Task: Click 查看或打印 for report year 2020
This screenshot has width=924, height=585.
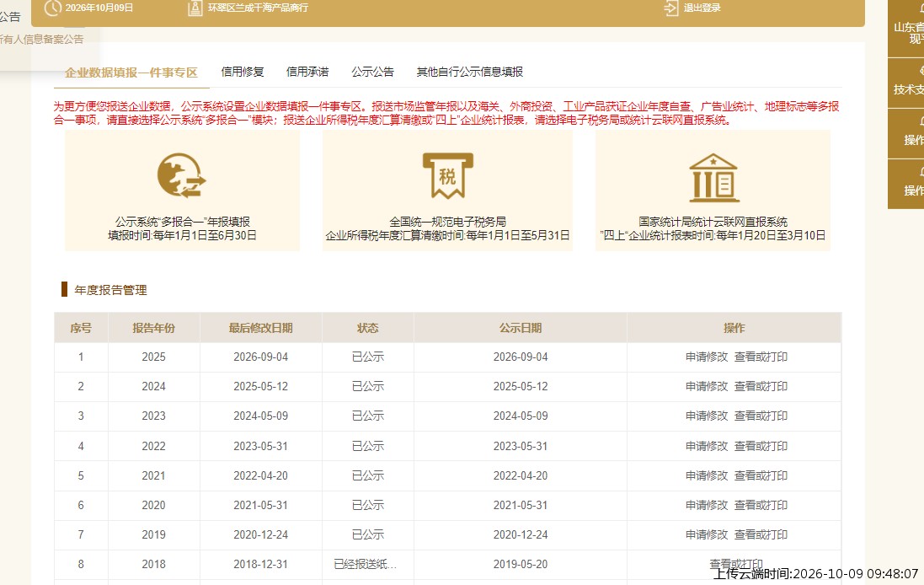Action: coord(761,506)
